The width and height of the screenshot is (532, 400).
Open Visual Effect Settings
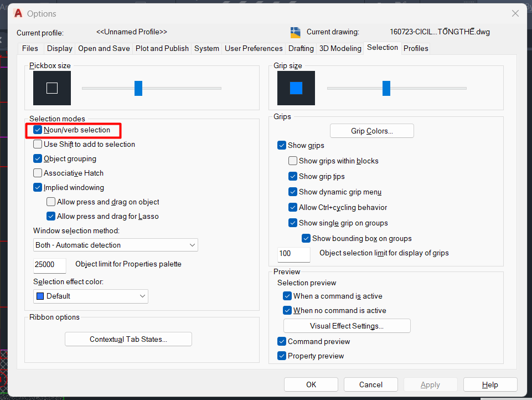pyautogui.click(x=347, y=326)
